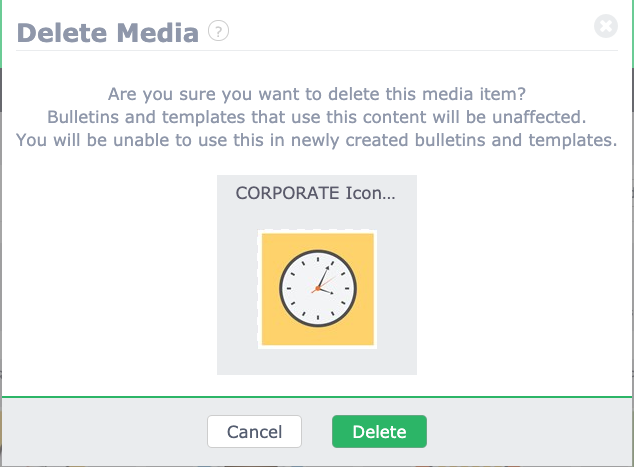Click 'You will be unable to use' line
Viewport: 634px width, 467px height.
coord(317,140)
